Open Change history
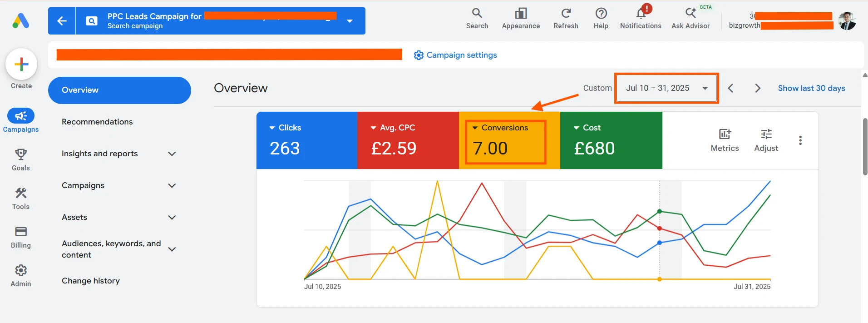The width and height of the screenshot is (868, 323). (x=91, y=281)
